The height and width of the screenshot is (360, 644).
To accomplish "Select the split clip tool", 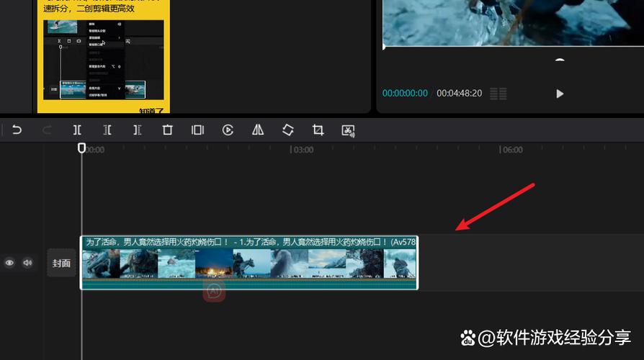I will tap(77, 130).
